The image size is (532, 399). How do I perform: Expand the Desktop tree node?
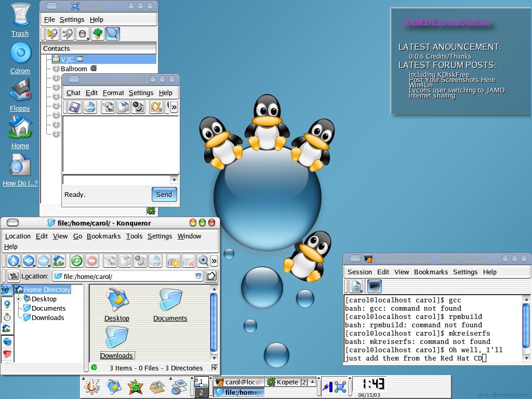pyautogui.click(x=19, y=299)
